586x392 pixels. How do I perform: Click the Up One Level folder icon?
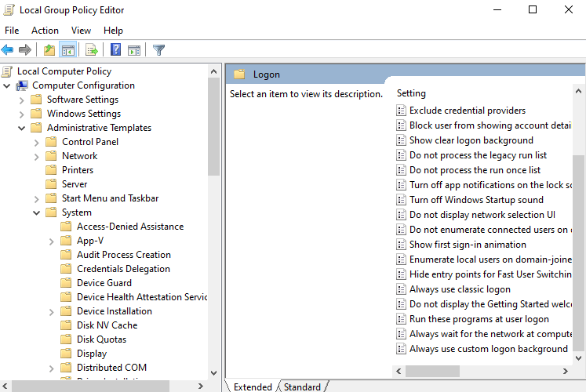pos(49,49)
